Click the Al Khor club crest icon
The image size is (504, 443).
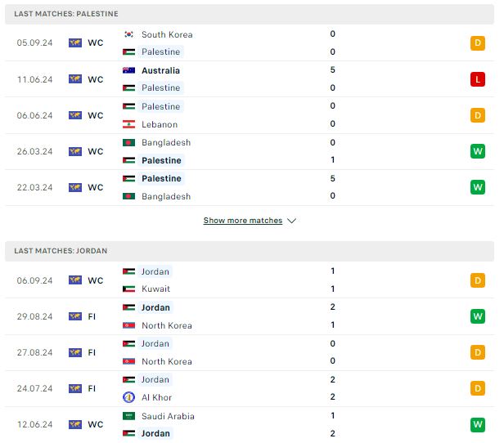coord(128,397)
